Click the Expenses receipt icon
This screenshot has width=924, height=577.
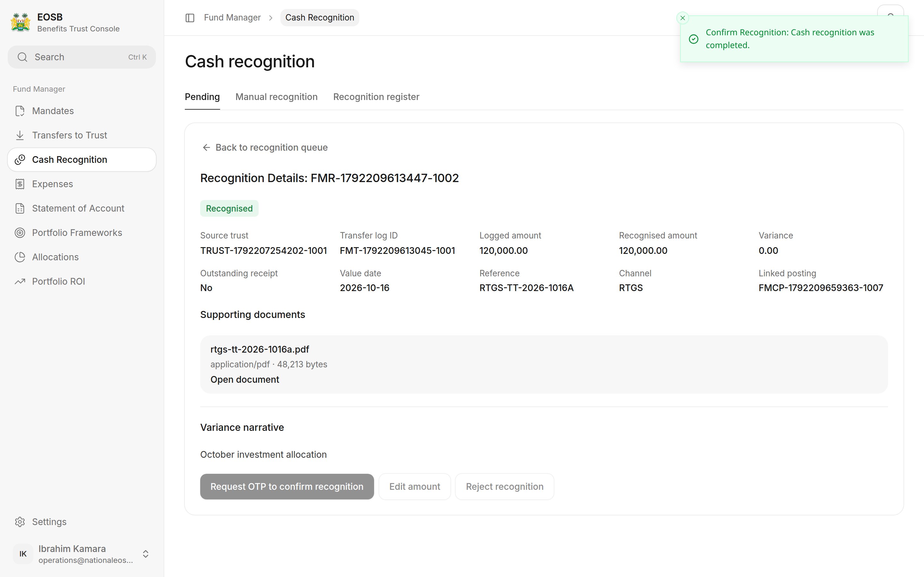point(20,184)
